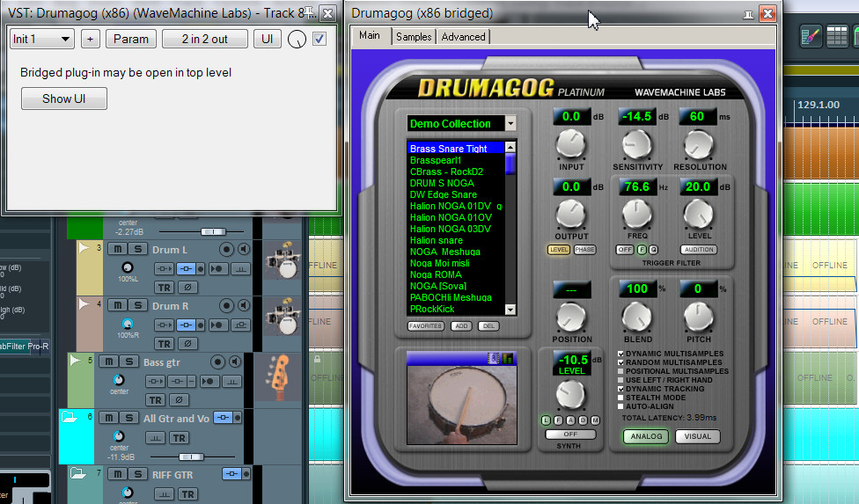
Task: Enable Use Left / Right Hand checkbox
Action: click(620, 380)
